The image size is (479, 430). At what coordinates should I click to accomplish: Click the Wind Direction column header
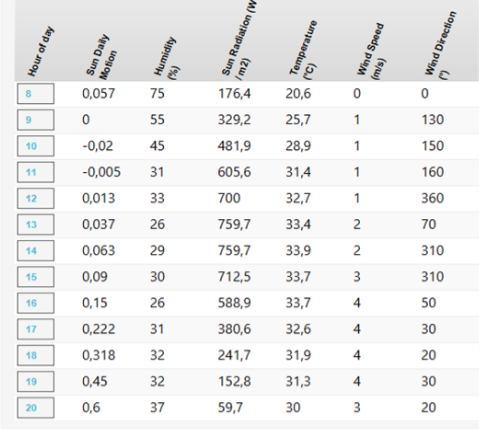point(440,45)
